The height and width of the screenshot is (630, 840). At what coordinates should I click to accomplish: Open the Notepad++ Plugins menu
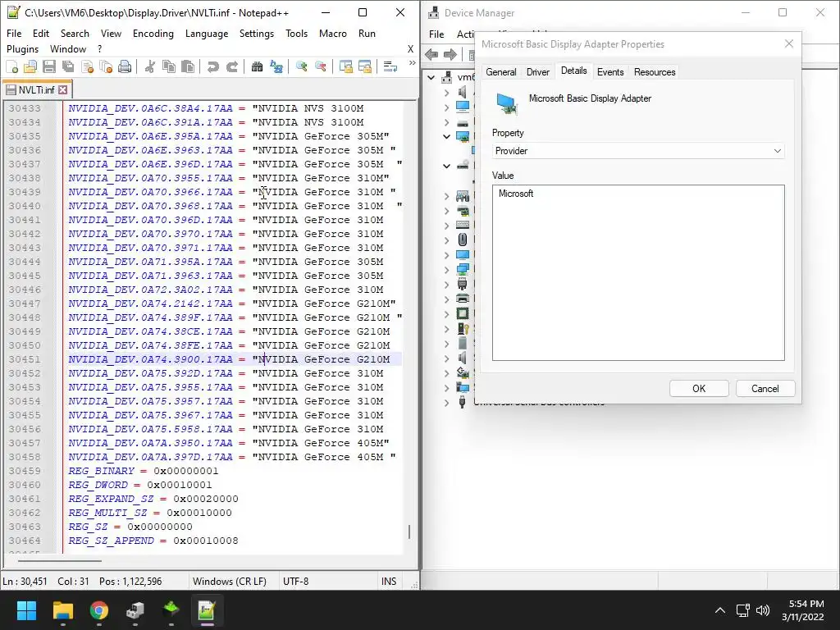click(22, 48)
